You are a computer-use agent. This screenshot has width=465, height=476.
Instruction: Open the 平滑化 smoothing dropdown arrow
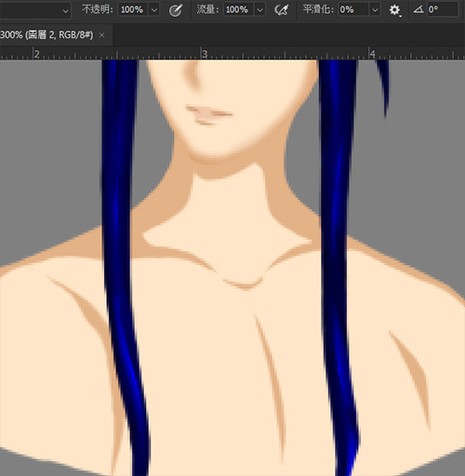click(x=375, y=10)
